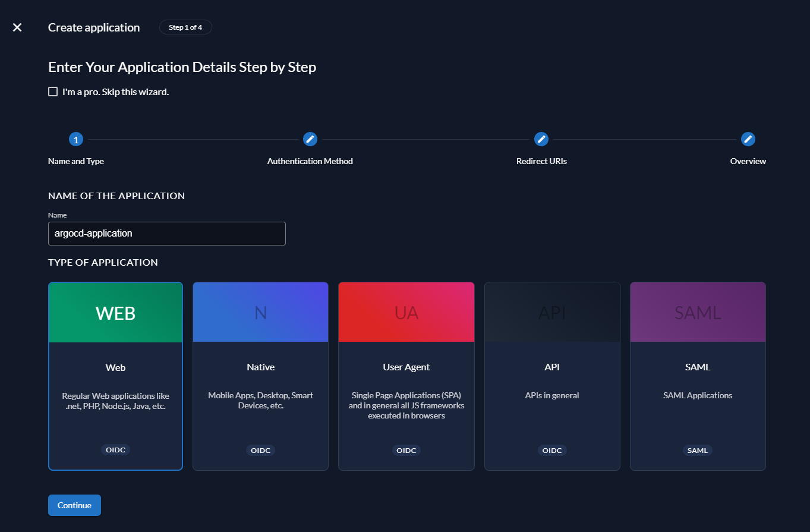Click the step 1 circle icon
The image size is (810, 532).
[x=75, y=140]
